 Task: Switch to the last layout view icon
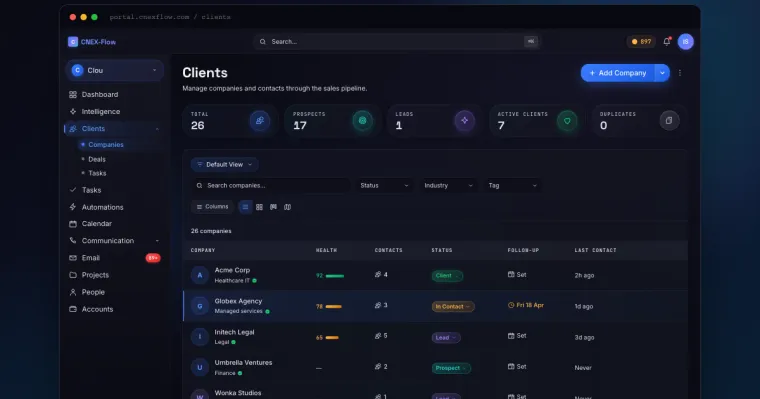coord(287,207)
